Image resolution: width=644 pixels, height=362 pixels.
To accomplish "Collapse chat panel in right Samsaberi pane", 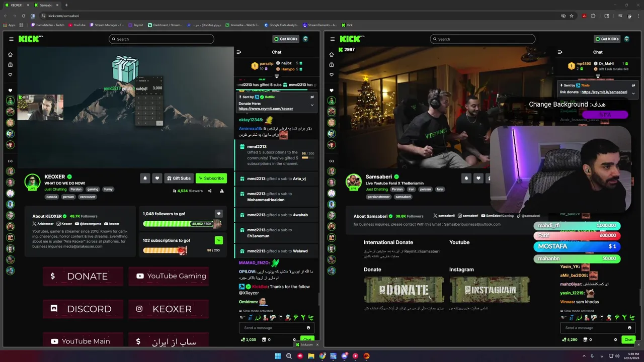I will pos(560,52).
